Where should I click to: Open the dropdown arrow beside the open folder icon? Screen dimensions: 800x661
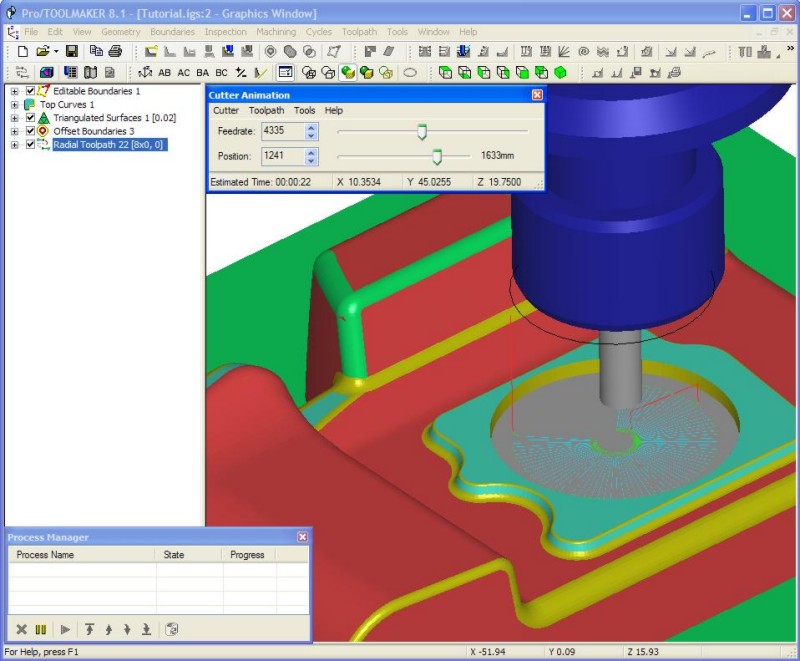(x=56, y=51)
